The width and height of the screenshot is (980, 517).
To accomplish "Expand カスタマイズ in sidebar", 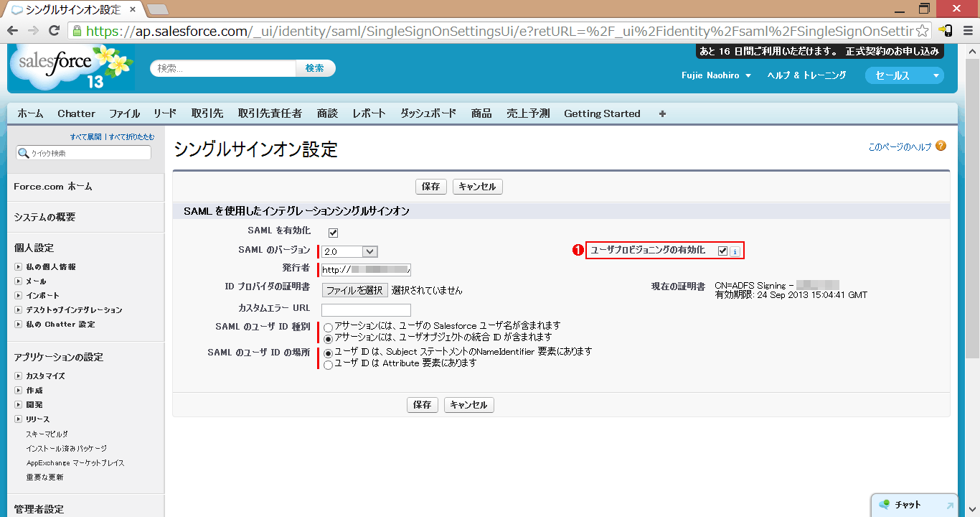I will coord(19,376).
